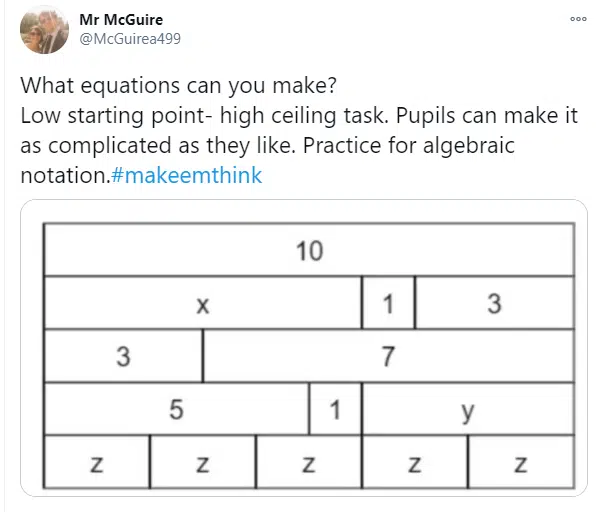Click the 7 cell in the bar model

pyautogui.click(x=389, y=356)
